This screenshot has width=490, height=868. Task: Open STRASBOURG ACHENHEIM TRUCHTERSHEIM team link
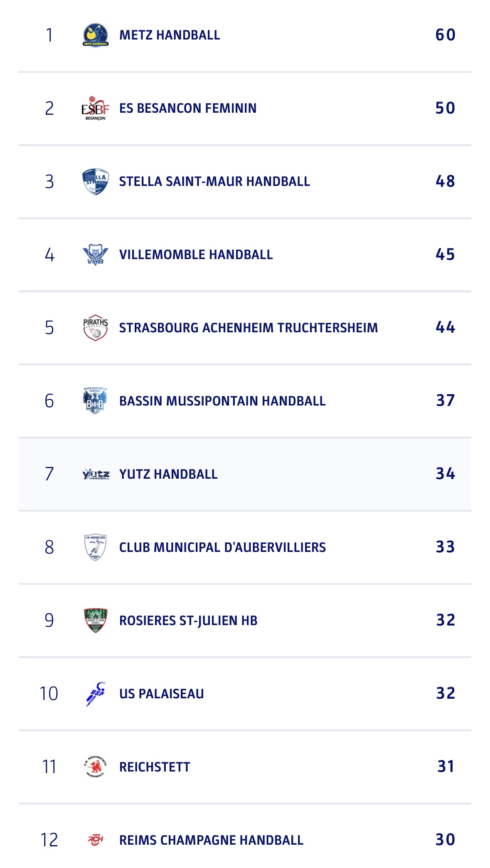pyautogui.click(x=249, y=328)
